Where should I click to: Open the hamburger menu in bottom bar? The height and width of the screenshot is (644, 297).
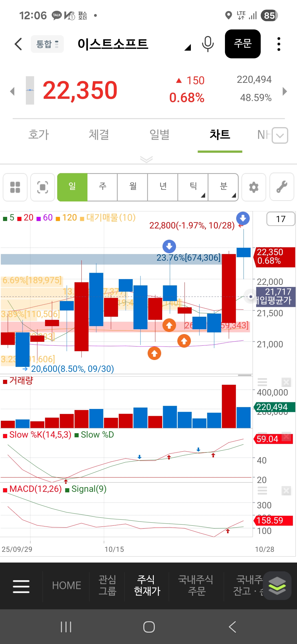pos(21,586)
